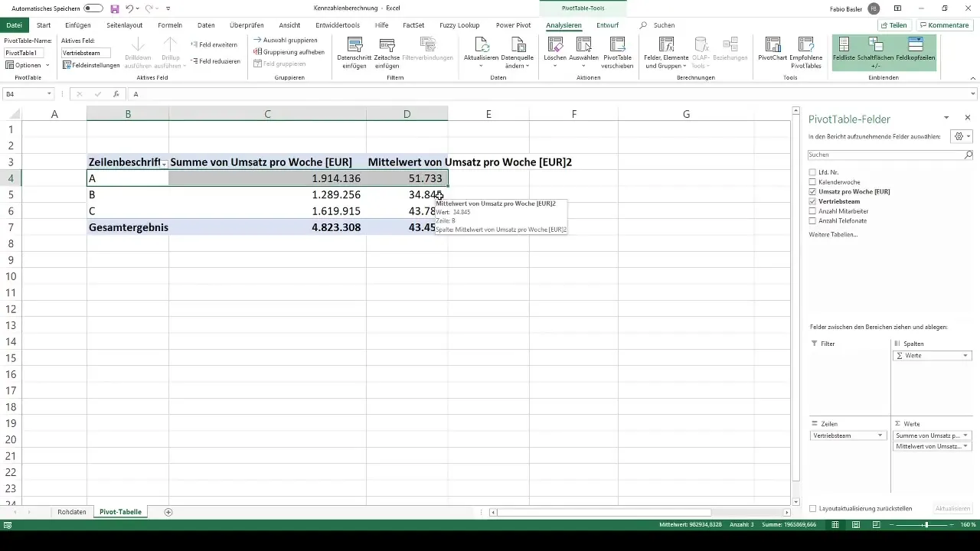The image size is (980, 551).
Task: Toggle Automatisches Speichern switch
Action: pyautogui.click(x=93, y=8)
